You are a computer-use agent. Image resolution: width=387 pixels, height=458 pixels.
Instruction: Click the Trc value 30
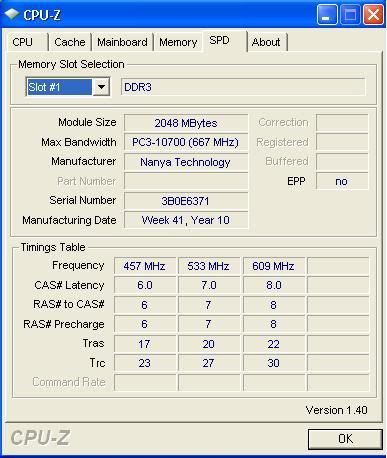[x=274, y=363]
